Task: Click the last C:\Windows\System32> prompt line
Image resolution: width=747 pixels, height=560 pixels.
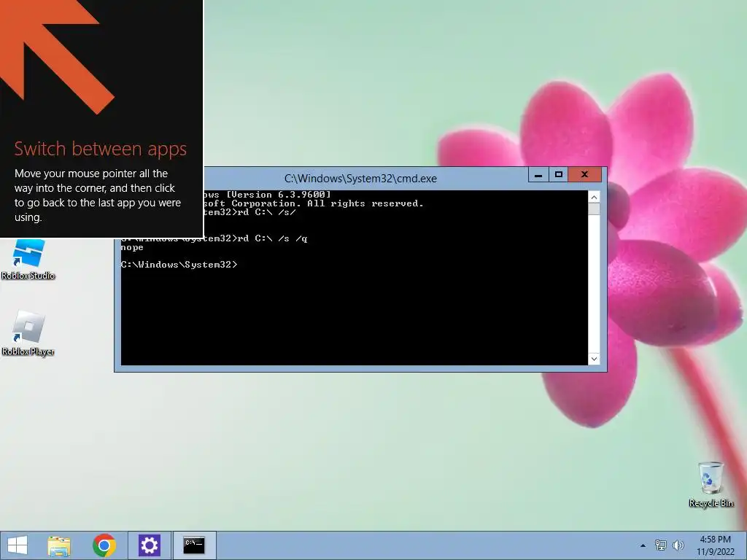Action: coord(179,265)
